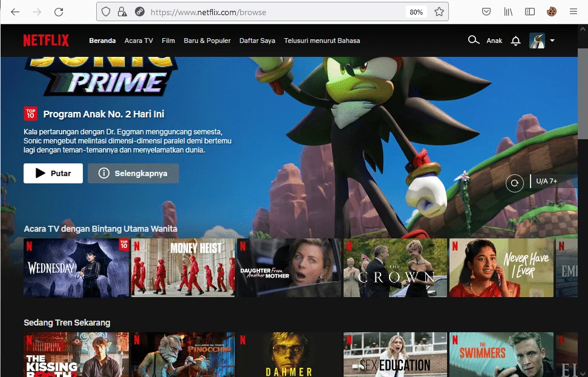This screenshot has width=588, height=377.
Task: Open the Firefox hamburger menu
Action: pyautogui.click(x=573, y=11)
